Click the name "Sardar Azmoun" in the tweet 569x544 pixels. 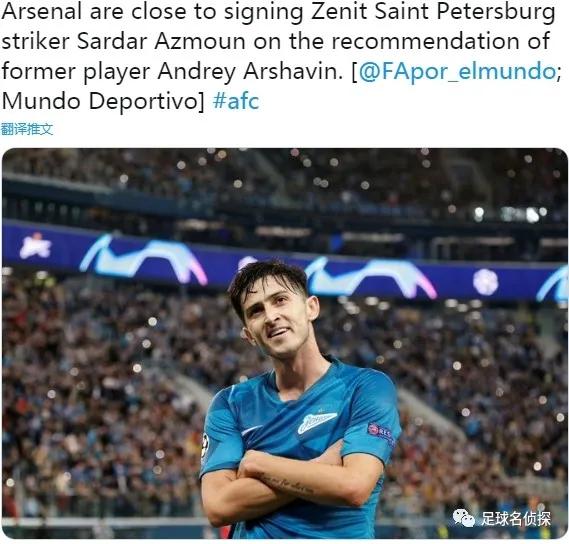161,41
